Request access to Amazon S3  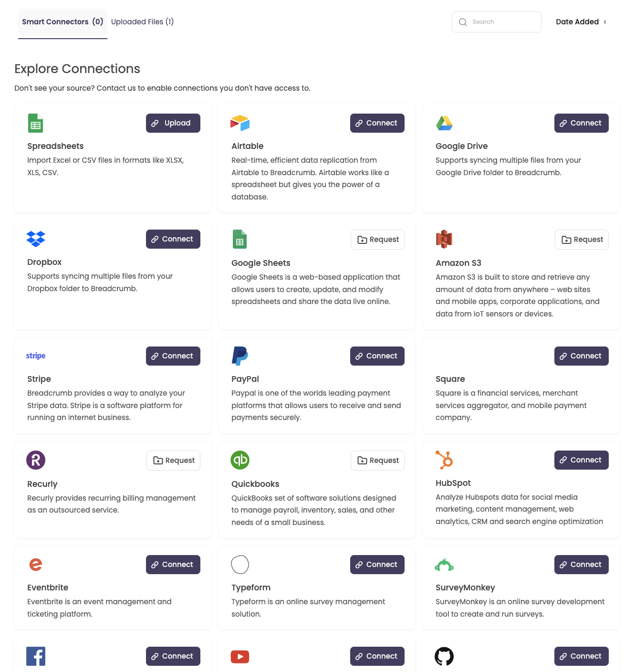(581, 239)
